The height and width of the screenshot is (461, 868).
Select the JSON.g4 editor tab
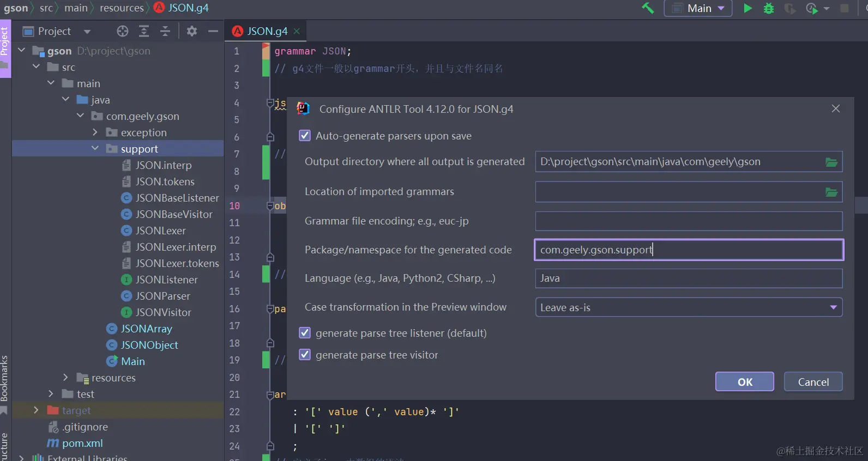click(x=267, y=31)
